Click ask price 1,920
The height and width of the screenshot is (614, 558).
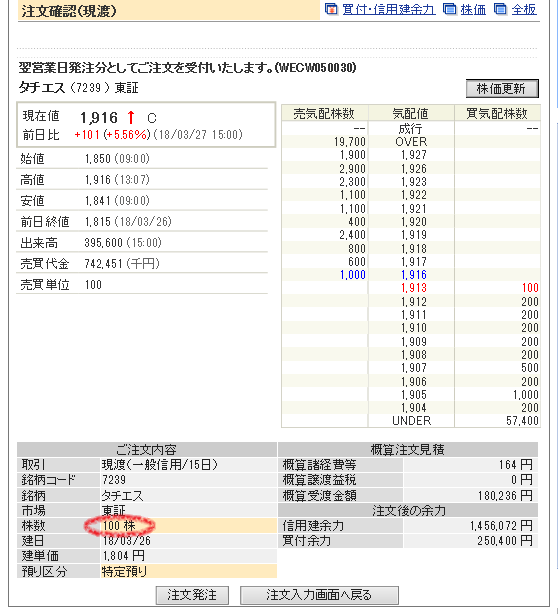tap(414, 222)
